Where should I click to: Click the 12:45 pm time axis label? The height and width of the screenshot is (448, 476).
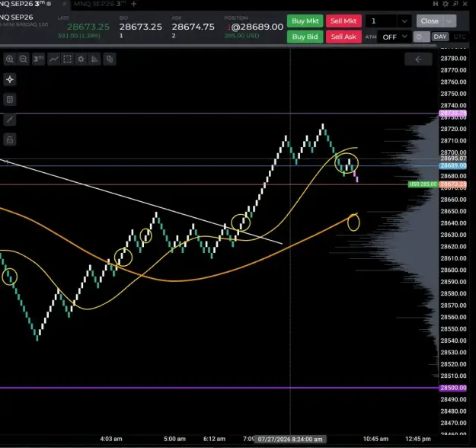click(417, 439)
